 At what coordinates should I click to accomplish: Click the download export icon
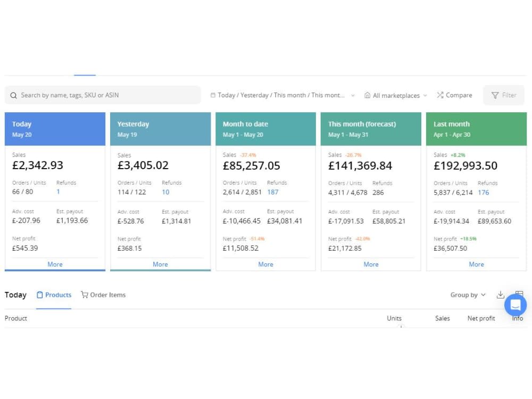[501, 295]
